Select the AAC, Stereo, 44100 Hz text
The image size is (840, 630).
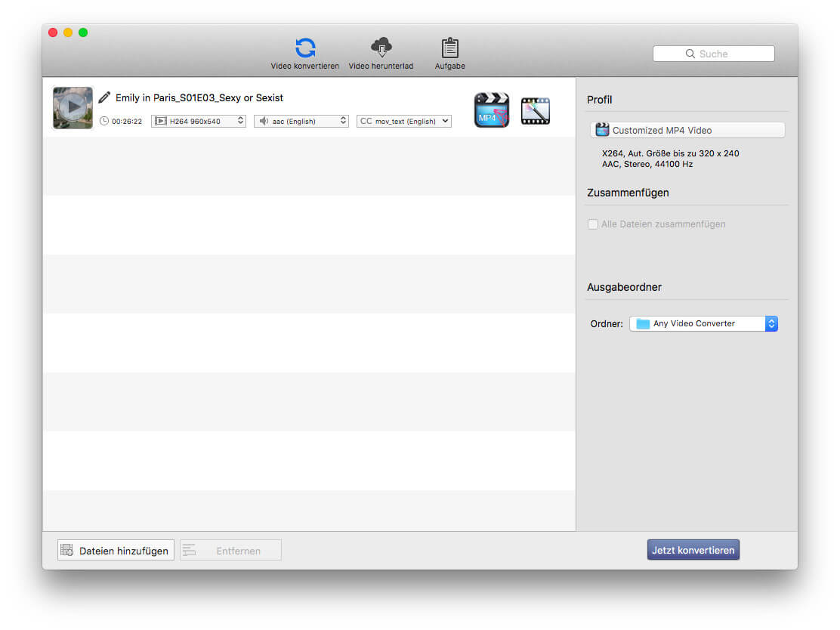point(647,164)
